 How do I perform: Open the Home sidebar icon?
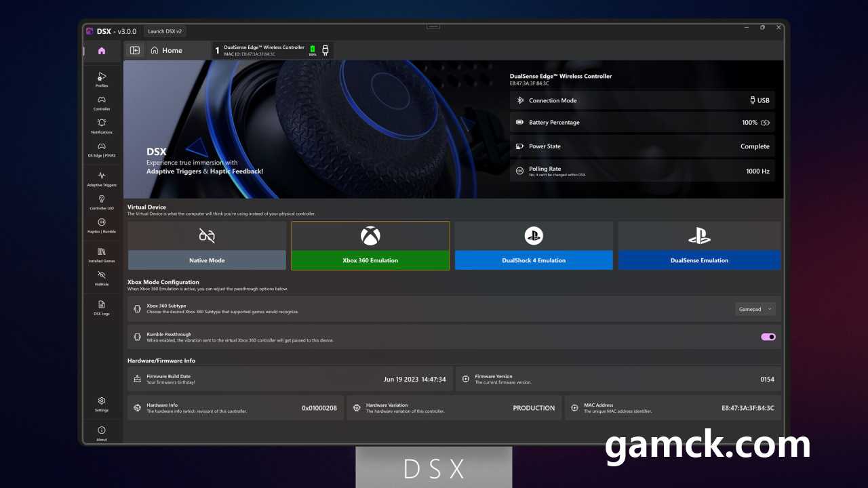(102, 51)
